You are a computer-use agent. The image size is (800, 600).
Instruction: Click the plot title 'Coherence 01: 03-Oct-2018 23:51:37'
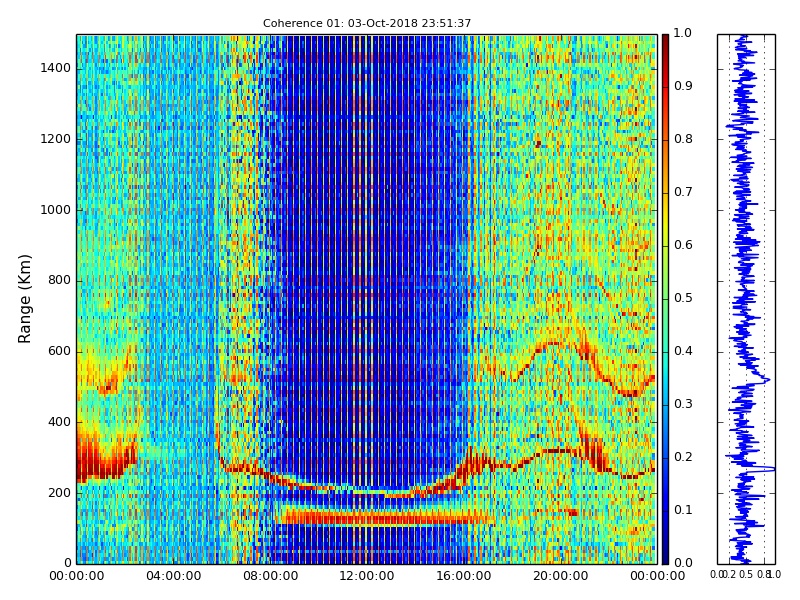tap(367, 23)
